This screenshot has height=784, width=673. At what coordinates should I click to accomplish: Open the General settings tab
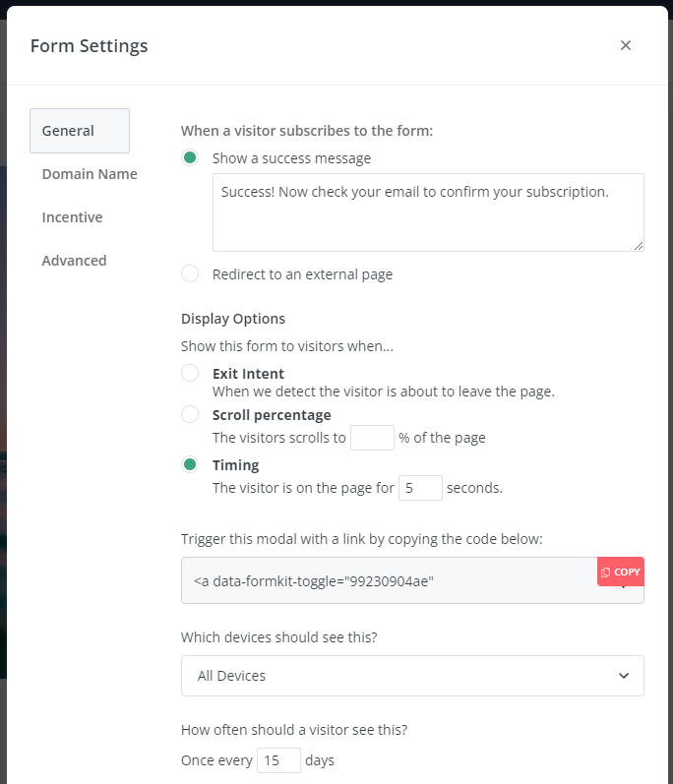(x=80, y=131)
